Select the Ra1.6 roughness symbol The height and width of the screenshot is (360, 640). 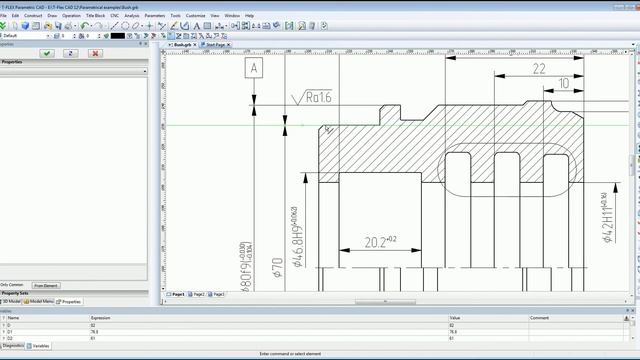tap(311, 97)
